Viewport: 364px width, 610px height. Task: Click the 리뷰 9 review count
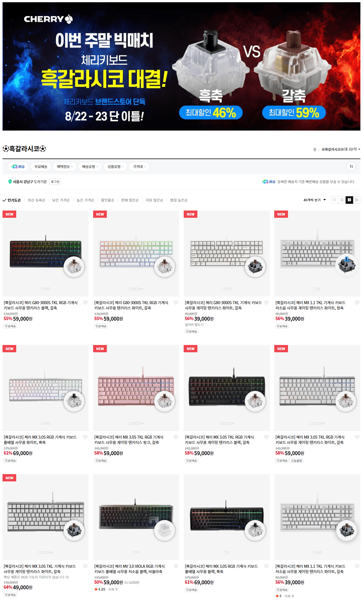(x=113, y=589)
